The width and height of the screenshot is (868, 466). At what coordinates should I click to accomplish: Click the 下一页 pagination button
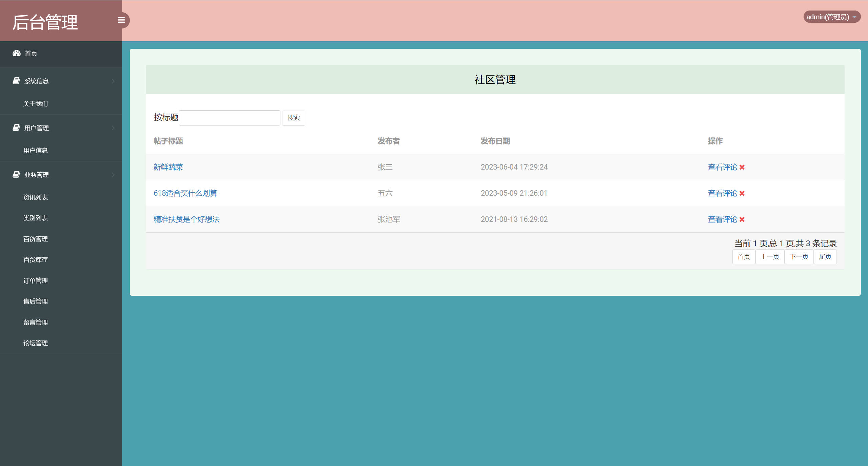pyautogui.click(x=799, y=257)
